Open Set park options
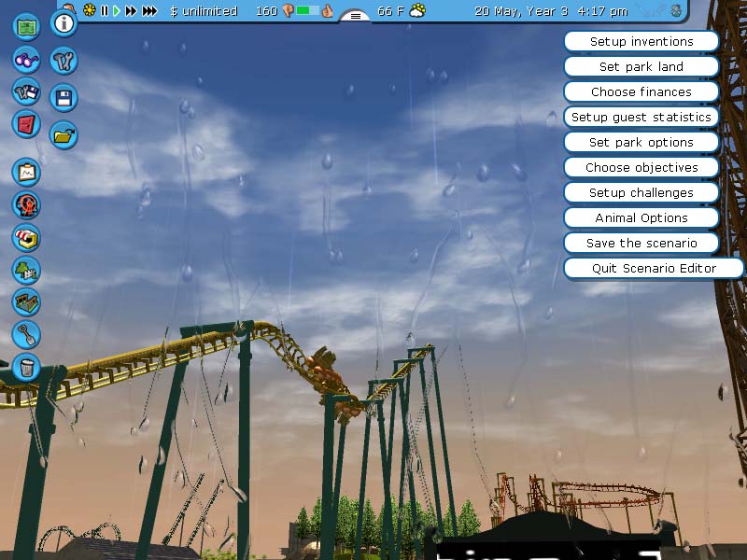This screenshot has height=560, width=747. 641,143
